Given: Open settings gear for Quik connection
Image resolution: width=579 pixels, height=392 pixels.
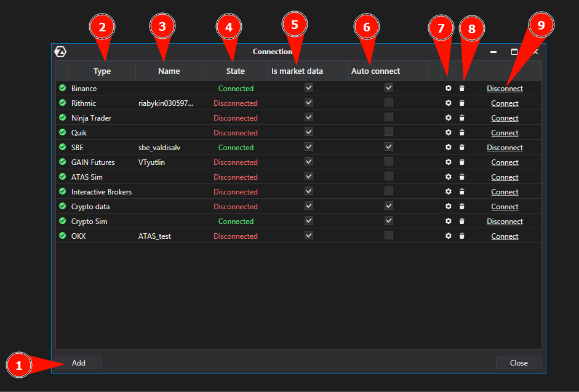Looking at the screenshot, I should 449,132.
